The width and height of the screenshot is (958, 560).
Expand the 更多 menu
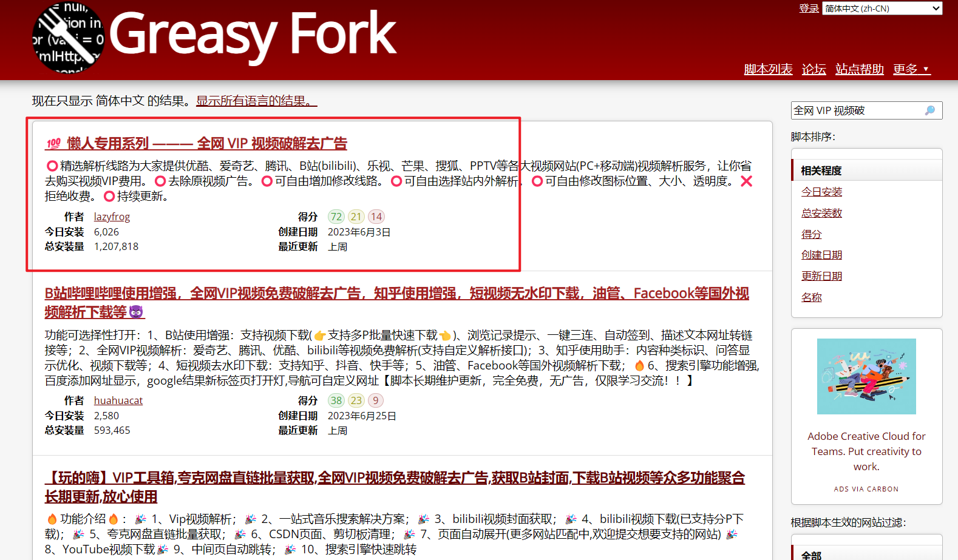pyautogui.click(x=911, y=69)
